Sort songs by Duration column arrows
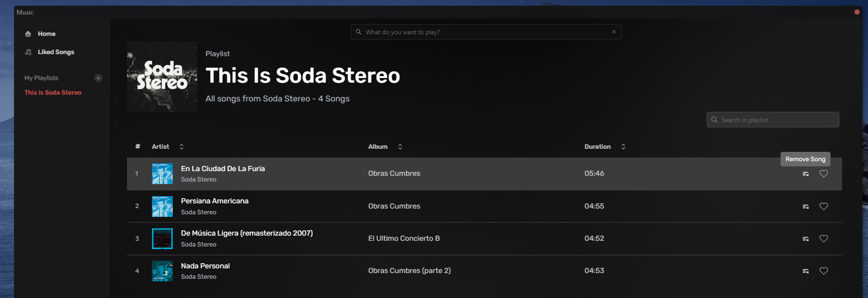The height and width of the screenshot is (298, 868). click(x=623, y=147)
